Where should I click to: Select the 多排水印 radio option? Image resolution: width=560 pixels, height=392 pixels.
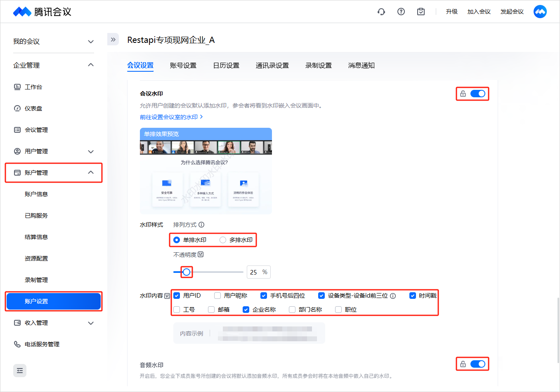[x=223, y=240]
